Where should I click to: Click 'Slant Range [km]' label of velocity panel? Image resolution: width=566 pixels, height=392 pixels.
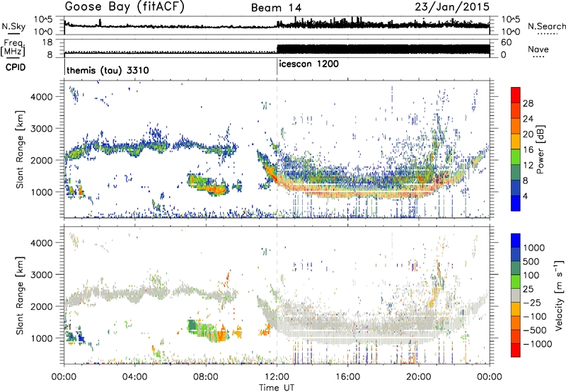pos(20,295)
